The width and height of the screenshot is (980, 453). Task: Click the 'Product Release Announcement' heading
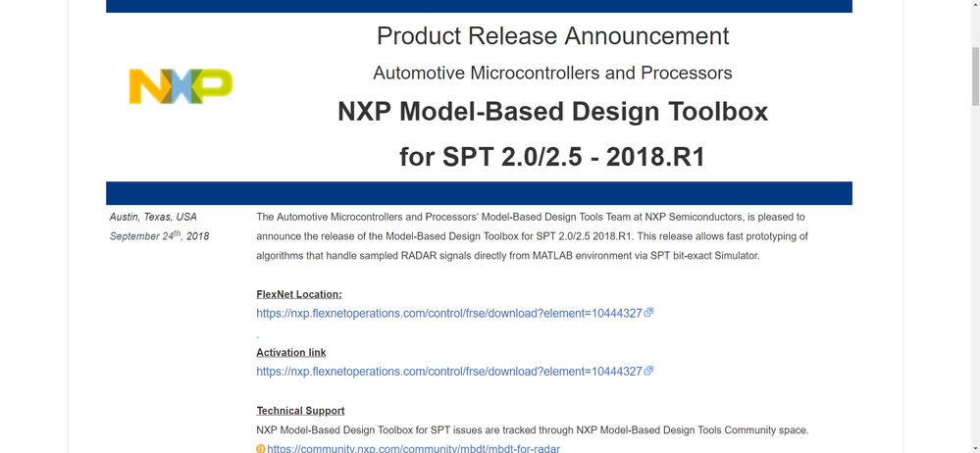(552, 35)
